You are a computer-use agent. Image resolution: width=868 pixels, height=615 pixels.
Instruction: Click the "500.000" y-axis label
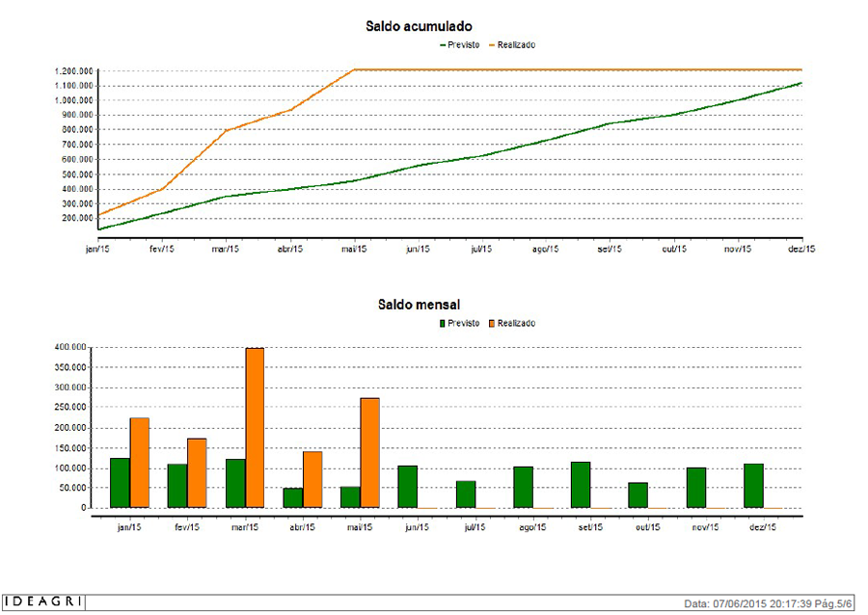click(x=77, y=174)
